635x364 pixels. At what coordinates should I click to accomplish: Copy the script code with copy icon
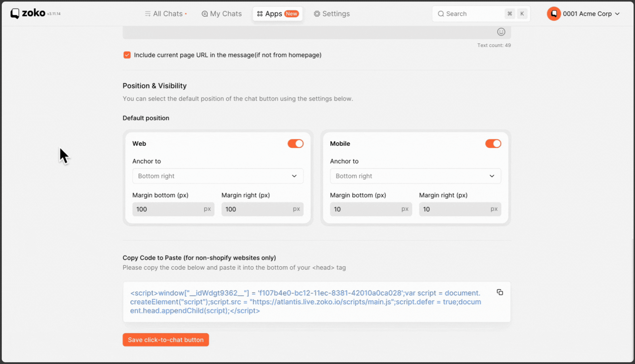tap(500, 292)
